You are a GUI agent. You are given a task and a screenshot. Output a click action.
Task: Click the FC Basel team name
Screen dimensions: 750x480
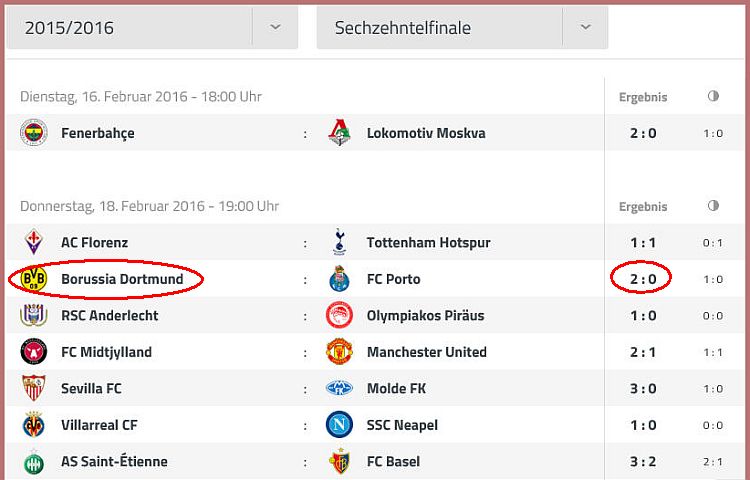point(393,461)
